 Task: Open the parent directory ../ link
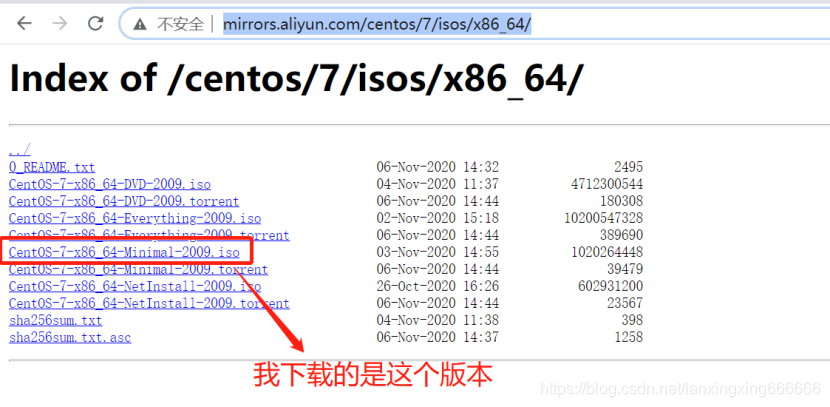pos(20,150)
